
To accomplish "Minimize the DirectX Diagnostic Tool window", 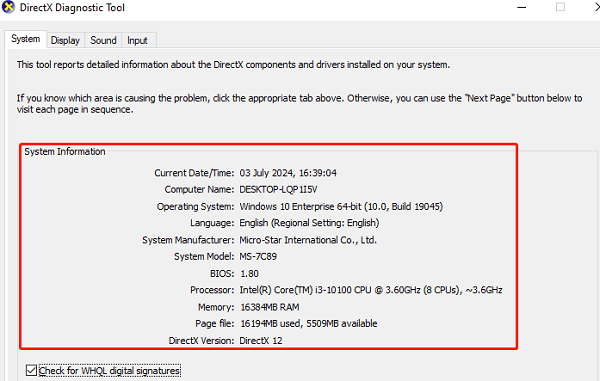I will (522, 7).
